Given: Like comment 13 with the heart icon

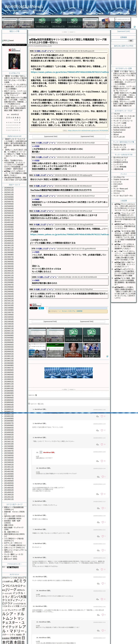Looking at the screenshot, I should point(102,630).
